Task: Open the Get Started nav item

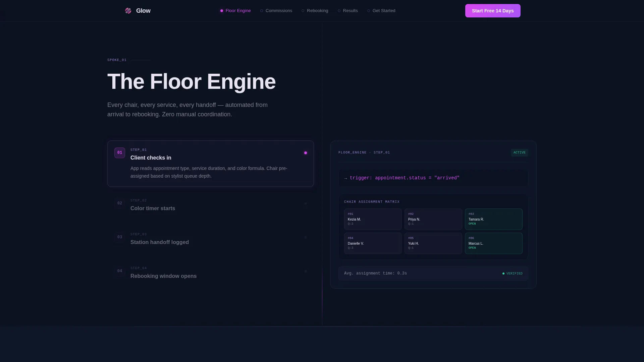Action: (x=381, y=11)
